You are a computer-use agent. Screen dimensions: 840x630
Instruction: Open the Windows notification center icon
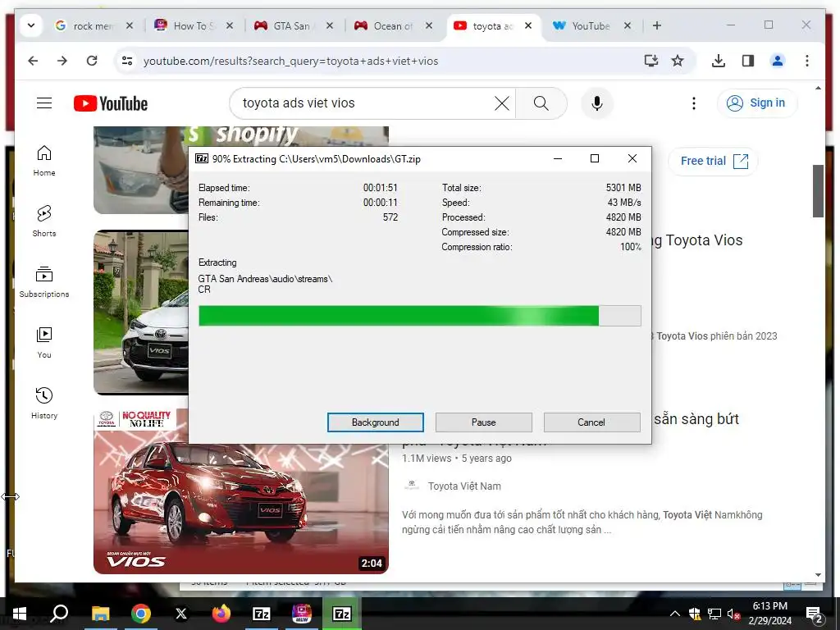(815, 614)
